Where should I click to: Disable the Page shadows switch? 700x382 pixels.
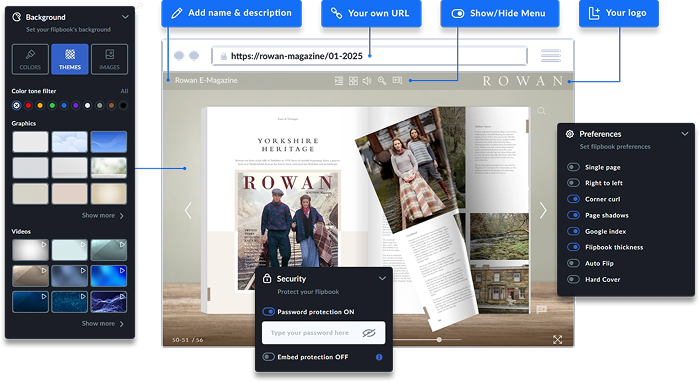point(573,215)
